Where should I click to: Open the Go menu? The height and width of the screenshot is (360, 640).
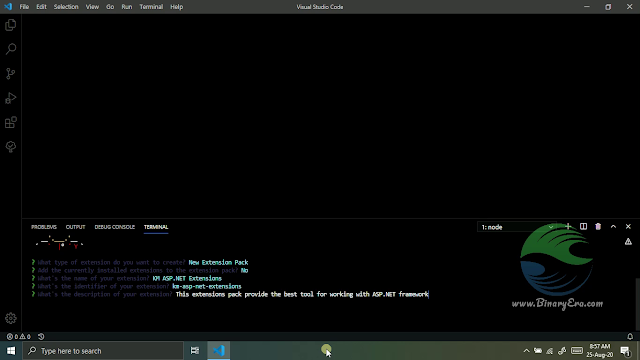[x=110, y=7]
